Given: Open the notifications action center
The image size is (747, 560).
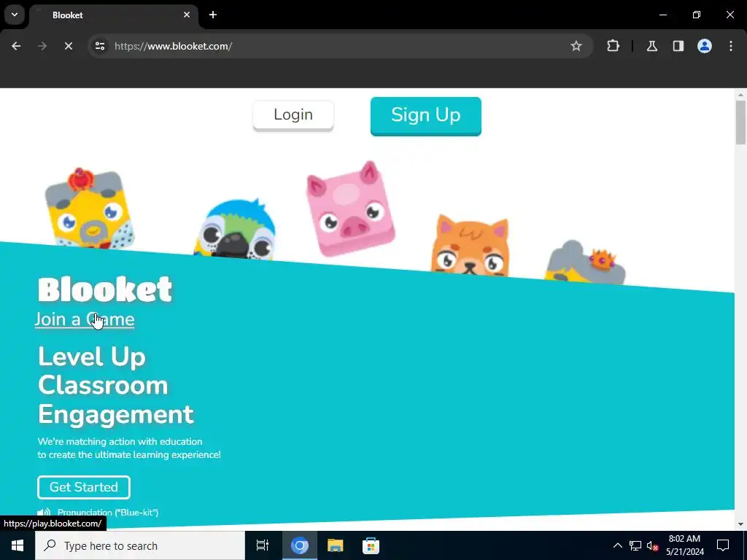Looking at the screenshot, I should (723, 545).
